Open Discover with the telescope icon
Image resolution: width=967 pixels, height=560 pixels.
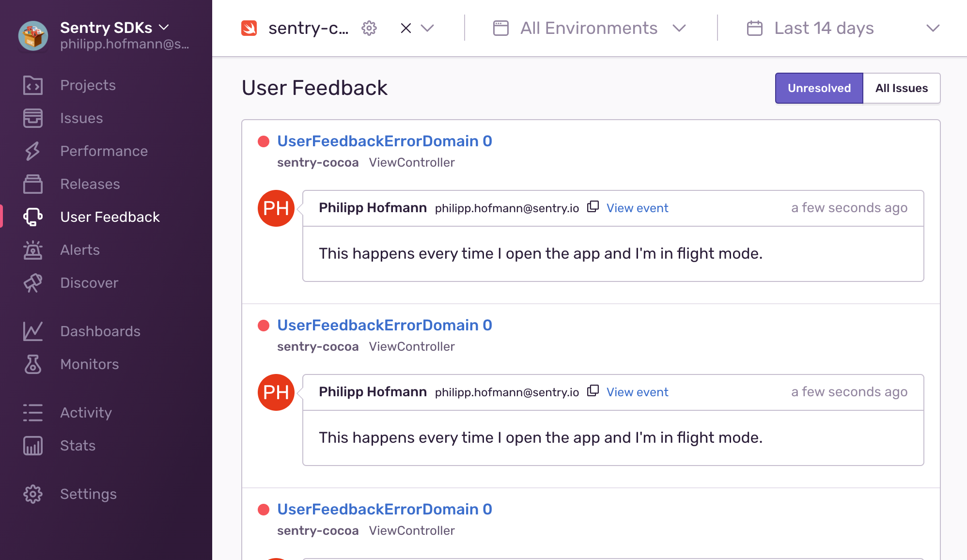tap(33, 283)
